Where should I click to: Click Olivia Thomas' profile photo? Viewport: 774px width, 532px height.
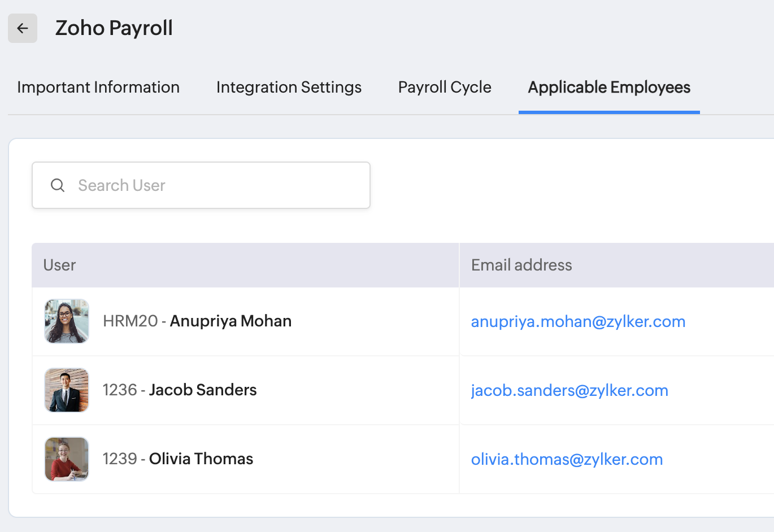click(x=67, y=459)
